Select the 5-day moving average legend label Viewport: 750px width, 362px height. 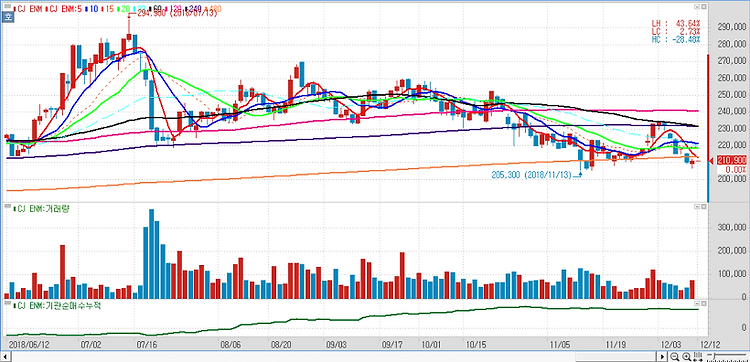click(x=64, y=9)
